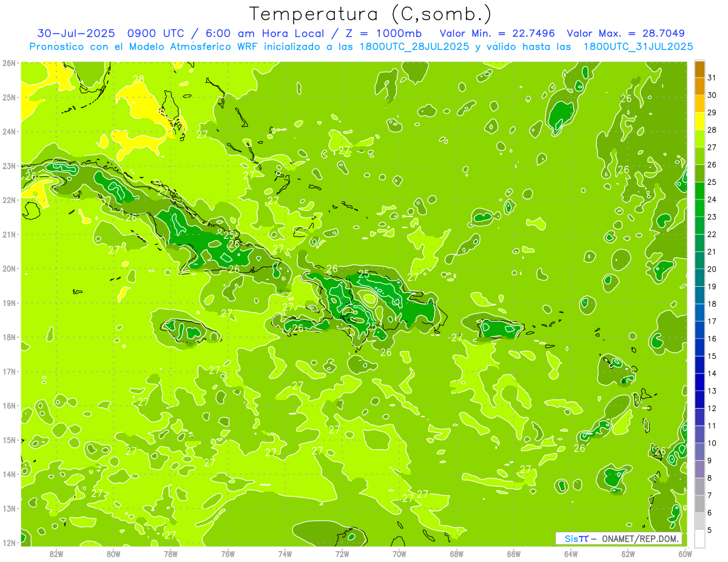This screenshot has width=728, height=562.
Task: Select 'Valor Max. = 28.7049' text
Action: (626, 33)
